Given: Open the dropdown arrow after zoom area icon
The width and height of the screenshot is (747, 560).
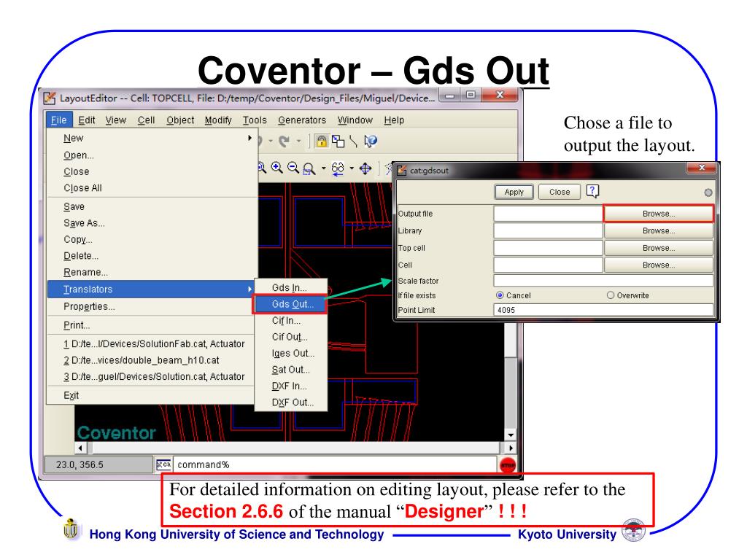Looking at the screenshot, I should pyautogui.click(x=323, y=168).
